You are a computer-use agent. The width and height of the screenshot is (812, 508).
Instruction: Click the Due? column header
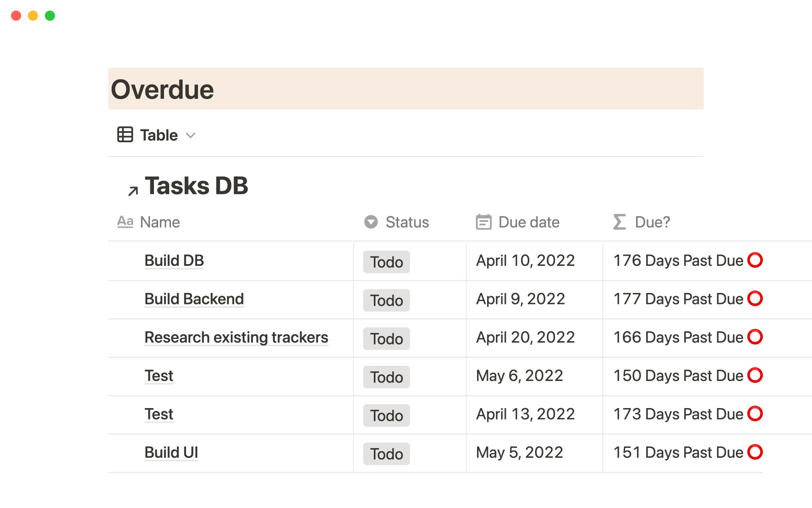tap(652, 222)
